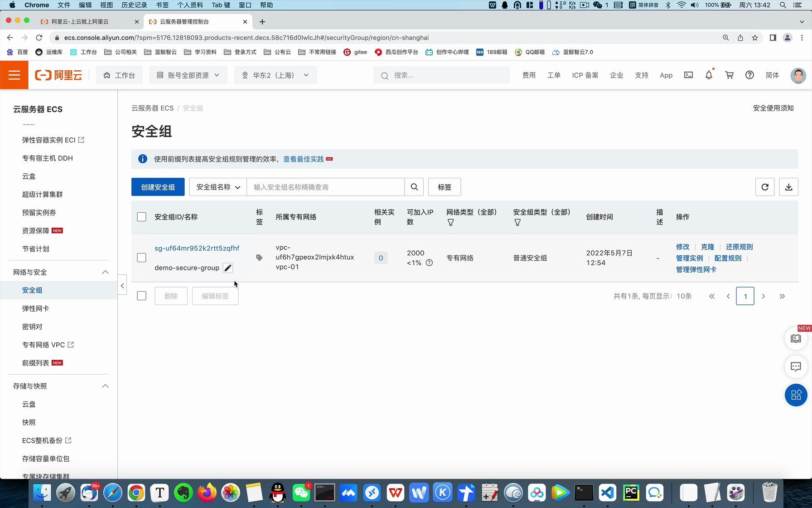Image resolution: width=812 pixels, height=508 pixels.
Task: Open the floating documentation icon
Action: pyautogui.click(x=796, y=338)
